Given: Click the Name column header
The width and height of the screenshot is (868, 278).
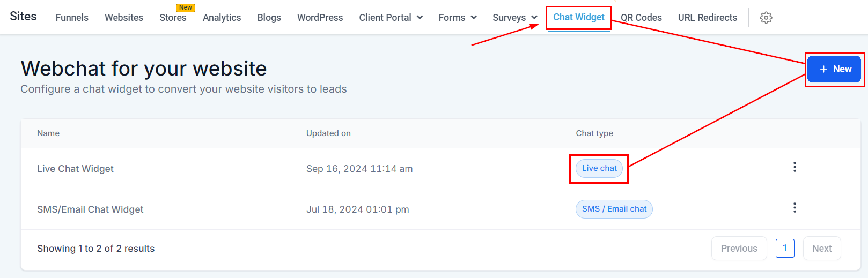Looking at the screenshot, I should pyautogui.click(x=48, y=133).
